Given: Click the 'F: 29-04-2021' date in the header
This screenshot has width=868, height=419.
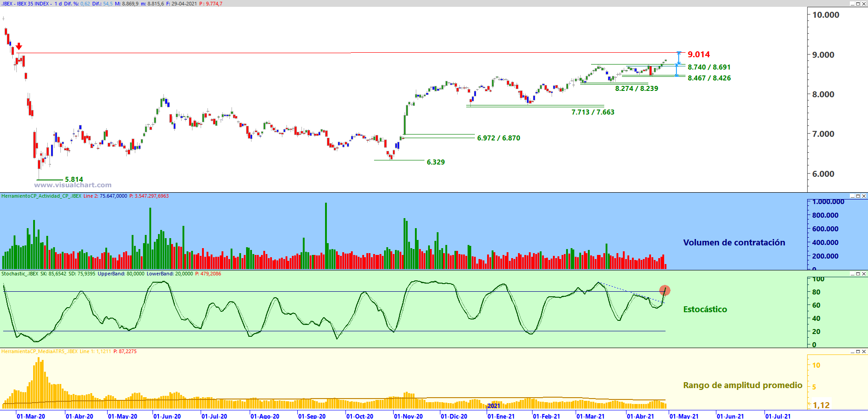Looking at the screenshot, I should [182, 4].
